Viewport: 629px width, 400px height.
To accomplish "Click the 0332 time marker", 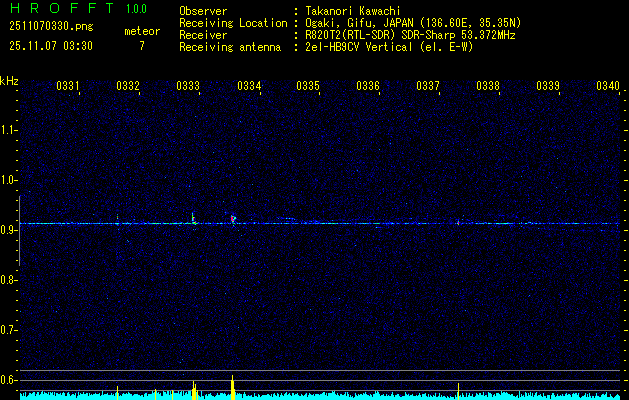I will click(x=128, y=86).
